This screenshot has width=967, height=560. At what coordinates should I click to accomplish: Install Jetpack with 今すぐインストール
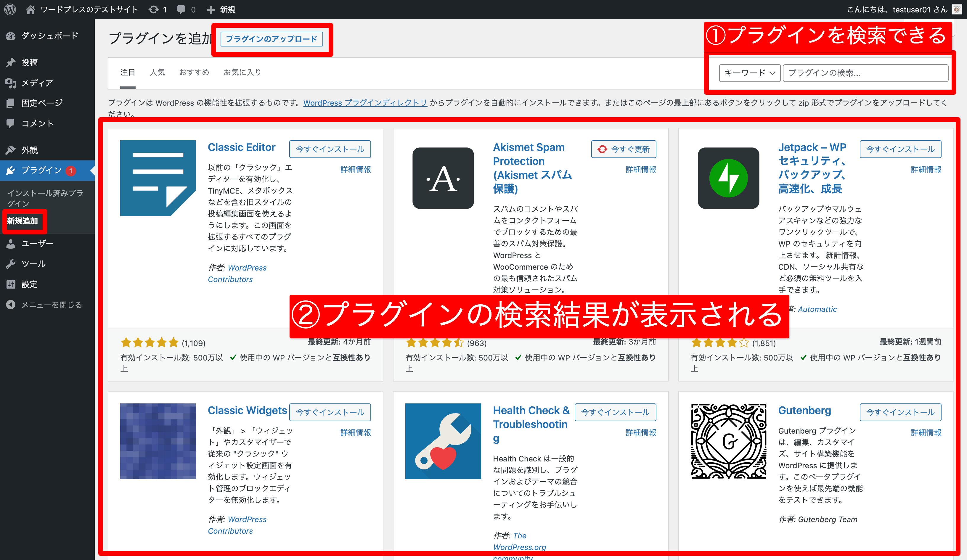(x=900, y=149)
